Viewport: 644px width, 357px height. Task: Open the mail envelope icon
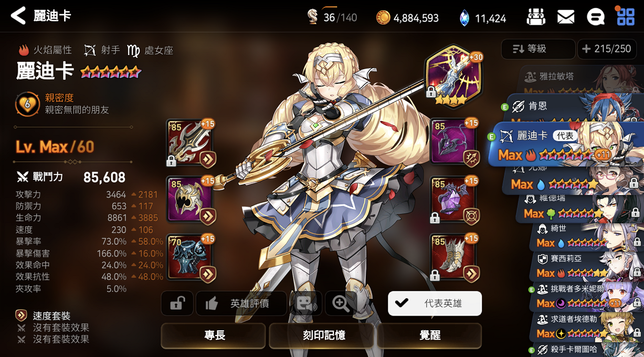pyautogui.click(x=565, y=18)
